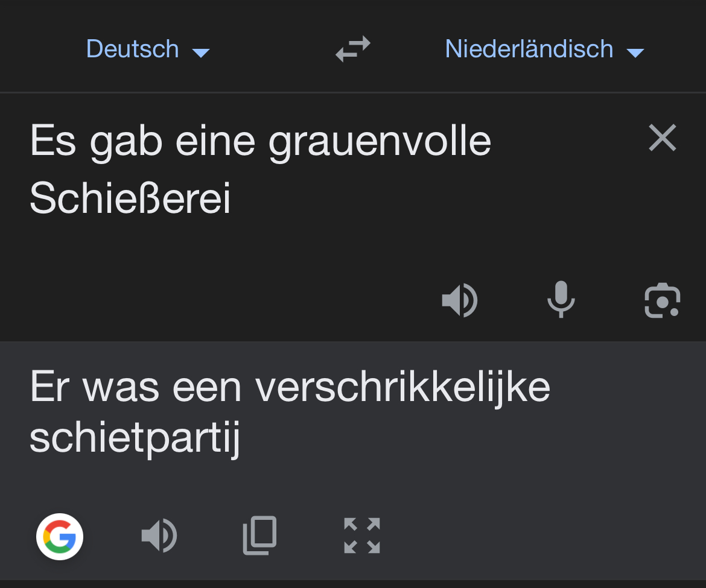Swap the source and target languages
This screenshot has height=588, width=706.
tap(353, 49)
